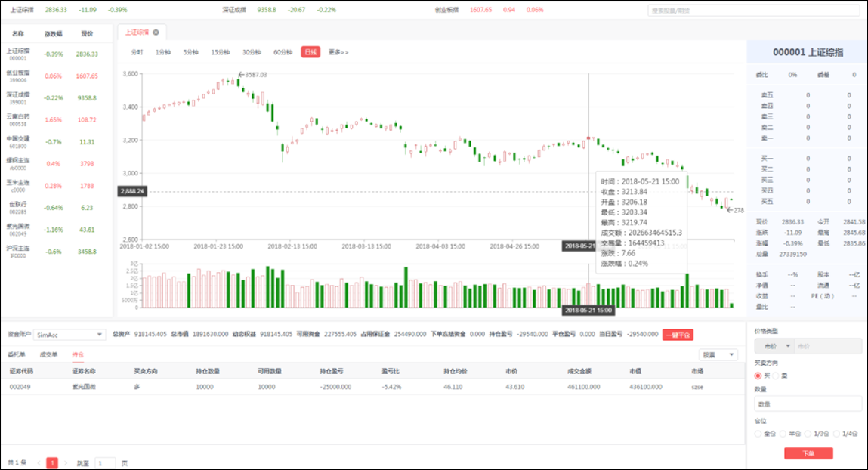Screen dimensions: 868x470
Task: Choose 1/4仓 position option
Action: tap(835, 434)
